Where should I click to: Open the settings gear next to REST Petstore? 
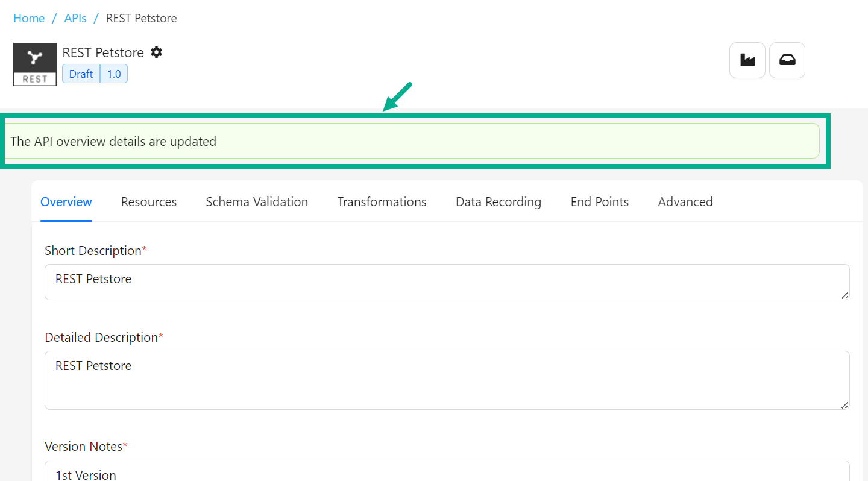point(156,52)
